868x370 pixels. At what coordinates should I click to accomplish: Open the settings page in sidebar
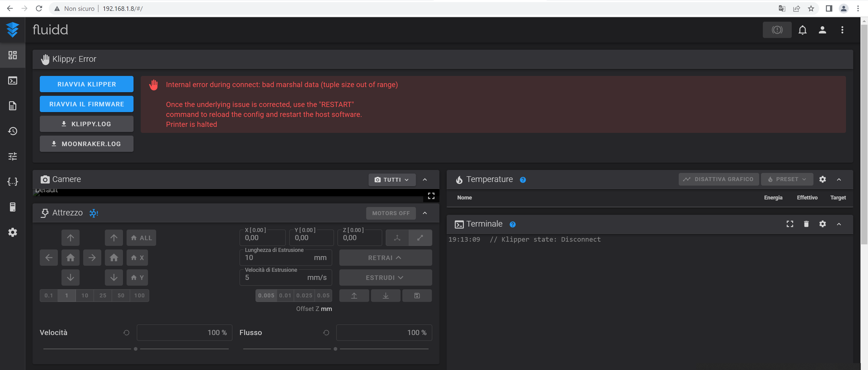point(12,232)
